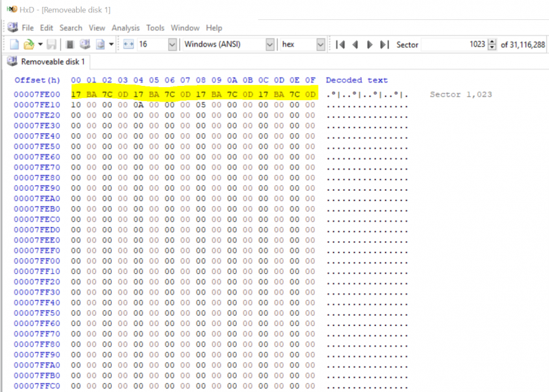Go to next sector arrow
Viewport: 549px width, 392px height.
(x=370, y=45)
